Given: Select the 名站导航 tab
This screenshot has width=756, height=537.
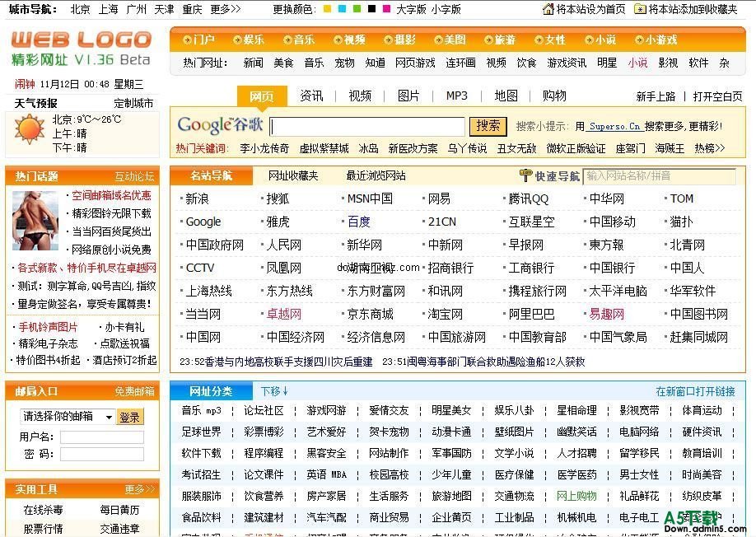Looking at the screenshot, I should pos(211,176).
